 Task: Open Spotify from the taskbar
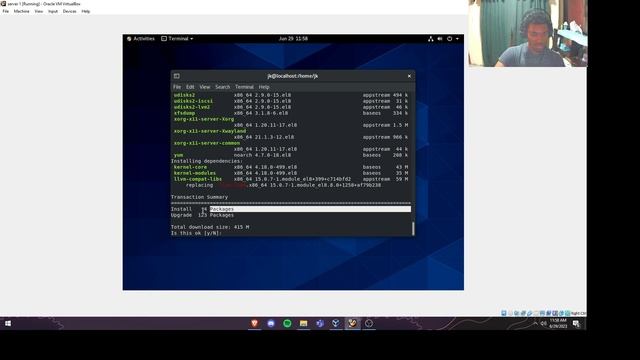click(287, 323)
